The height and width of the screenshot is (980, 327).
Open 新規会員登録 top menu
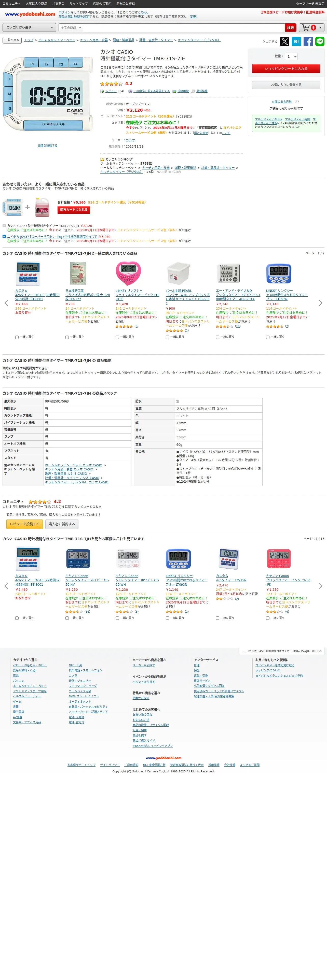126,4
